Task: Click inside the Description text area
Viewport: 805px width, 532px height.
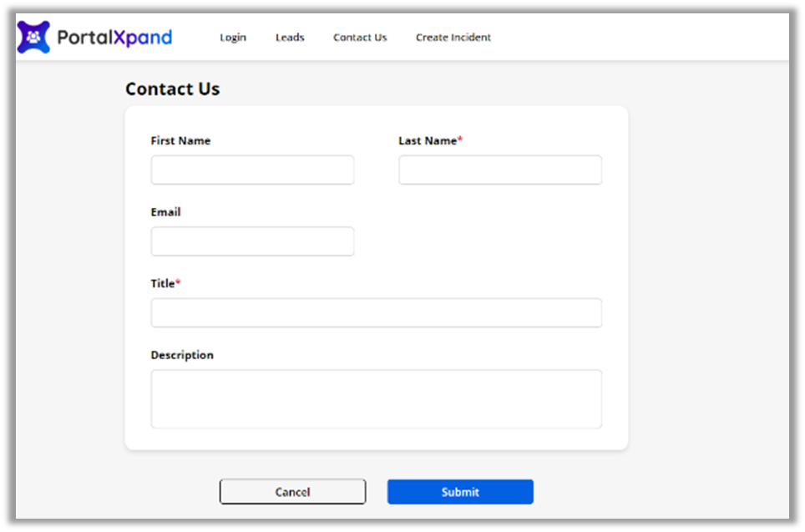Action: tap(376, 398)
